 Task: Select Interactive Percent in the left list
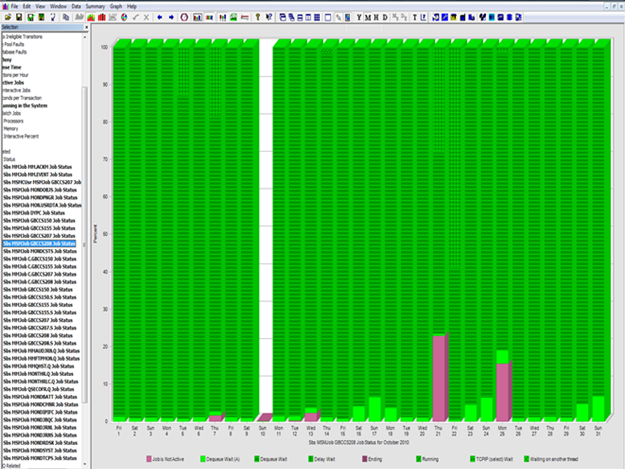pyautogui.click(x=23, y=135)
